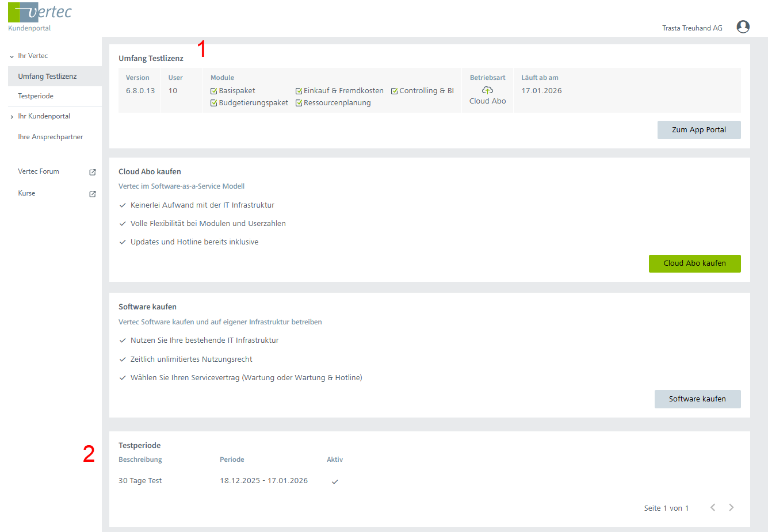Select Testperiode in the sidebar

click(36, 96)
